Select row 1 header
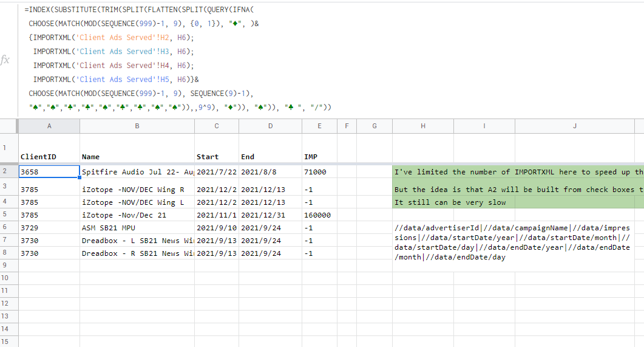 tap(9, 148)
